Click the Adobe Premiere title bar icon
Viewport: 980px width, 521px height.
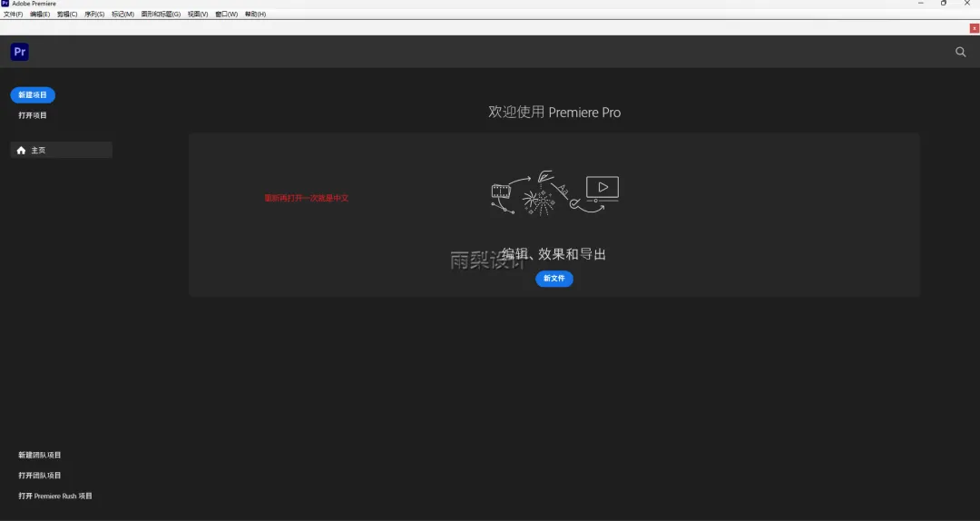click(x=5, y=3)
